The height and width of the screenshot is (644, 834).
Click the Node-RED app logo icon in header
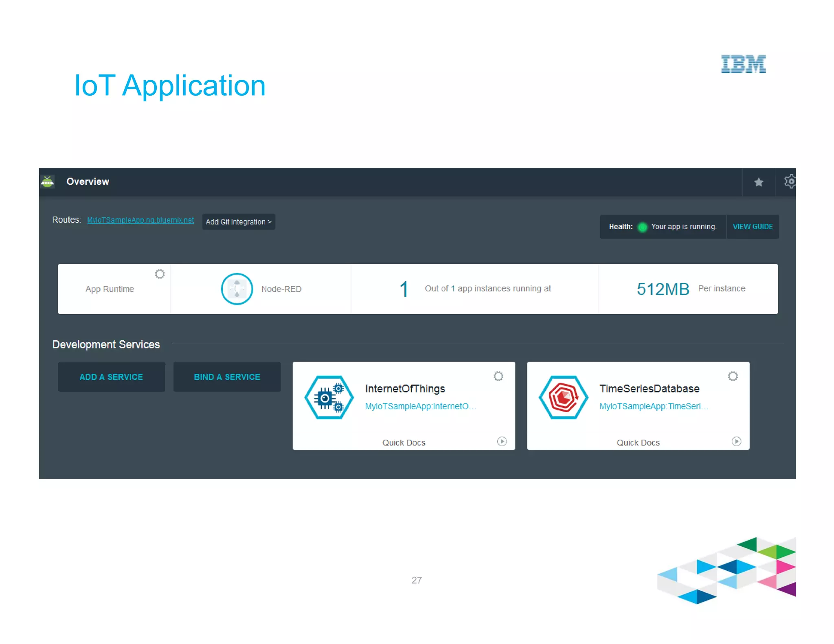[x=48, y=182]
